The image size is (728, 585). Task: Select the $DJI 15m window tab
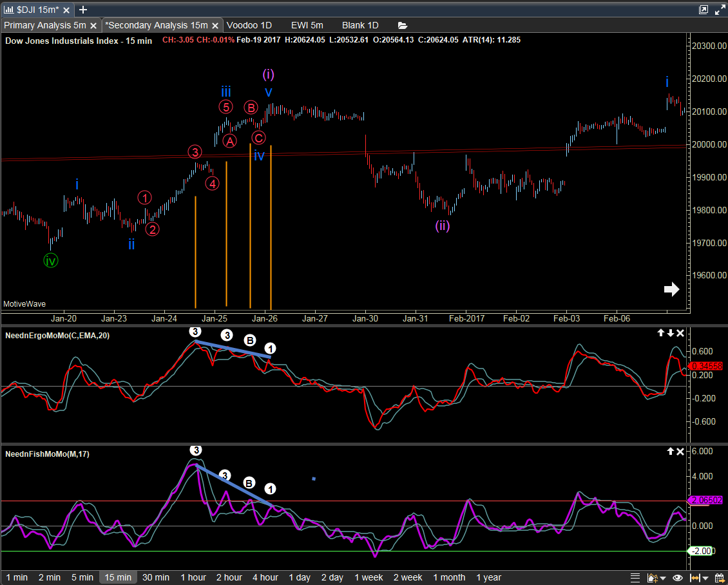38,10
